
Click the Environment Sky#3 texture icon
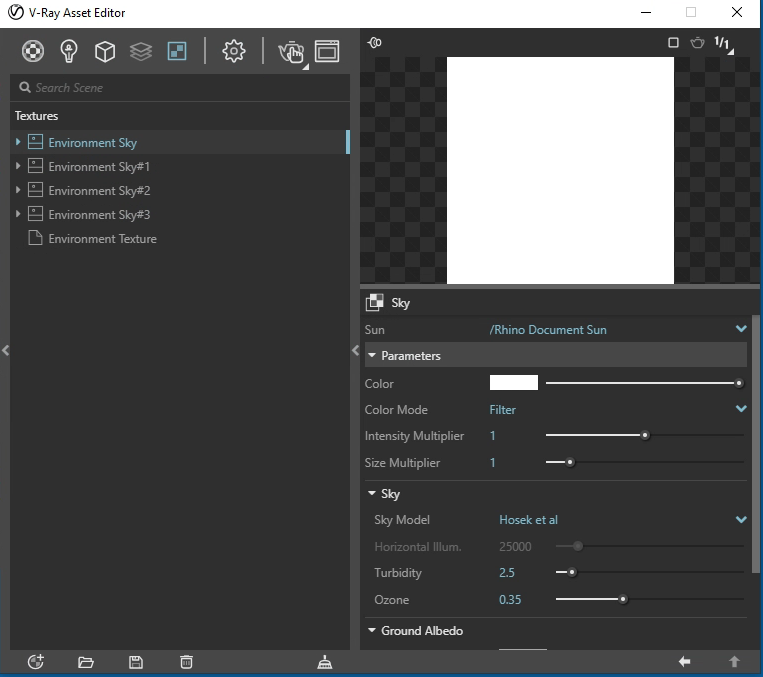[x=35, y=214]
